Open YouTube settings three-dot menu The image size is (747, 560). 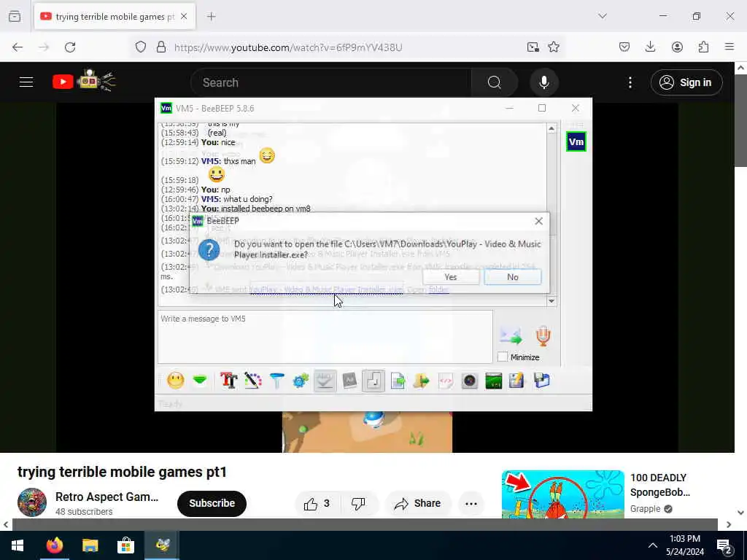(630, 82)
